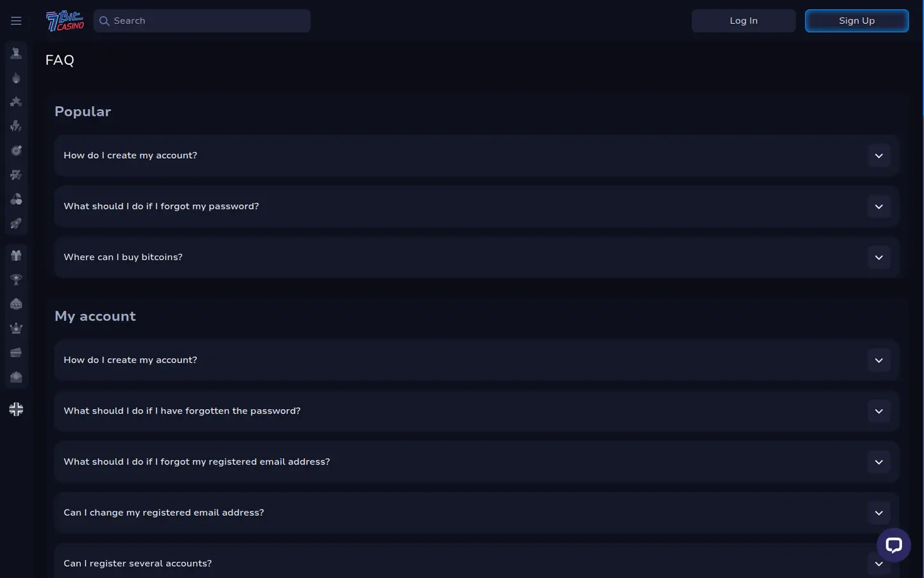The width and height of the screenshot is (924, 578).
Task: Select the three stars sidebar icon
Action: (x=16, y=101)
